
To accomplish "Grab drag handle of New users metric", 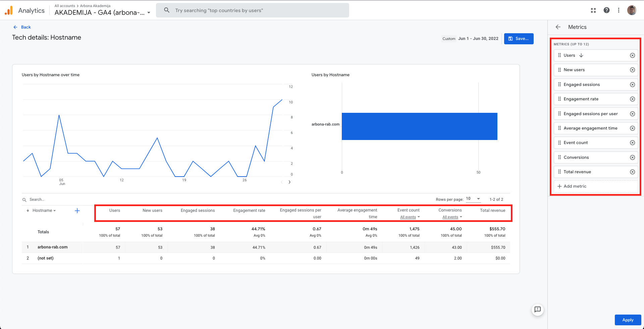I will pos(559,70).
